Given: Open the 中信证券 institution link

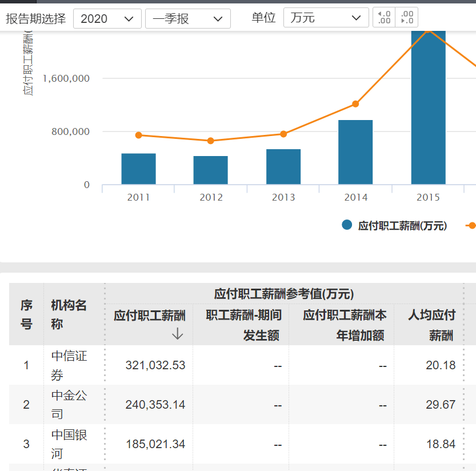Looking at the screenshot, I should (69, 365).
